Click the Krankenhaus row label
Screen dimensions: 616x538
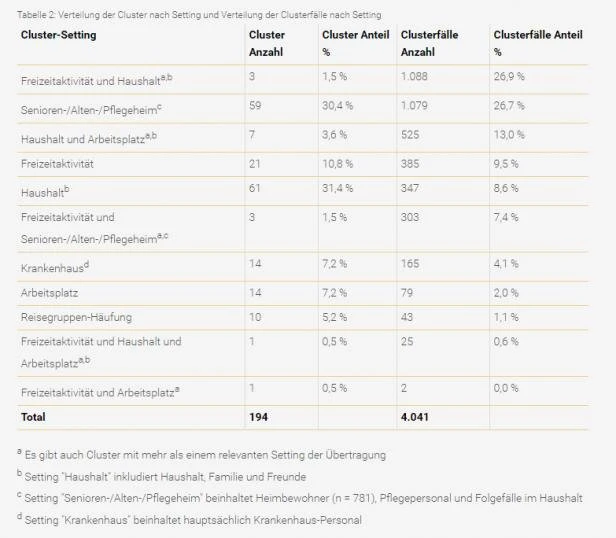point(55,267)
